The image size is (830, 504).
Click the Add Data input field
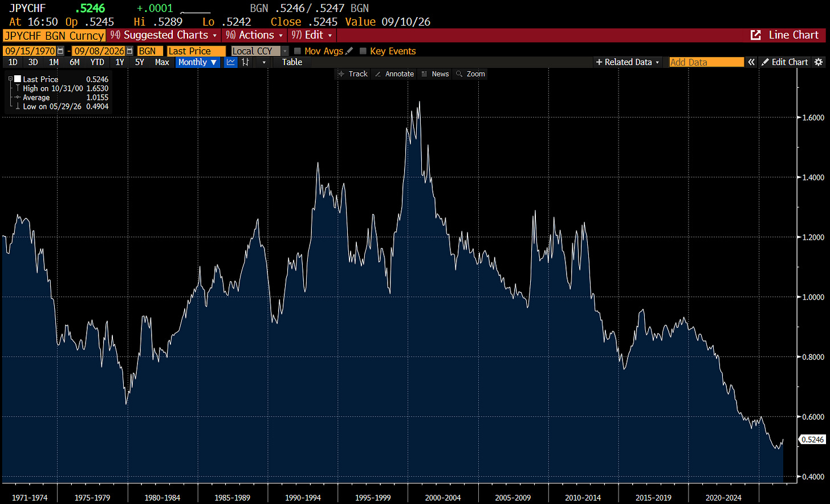point(707,62)
